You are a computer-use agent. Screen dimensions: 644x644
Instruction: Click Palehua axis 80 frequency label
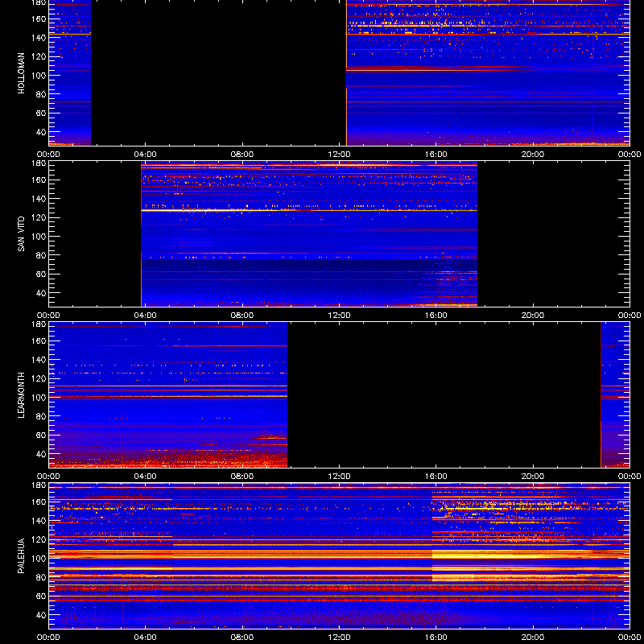pos(41,577)
